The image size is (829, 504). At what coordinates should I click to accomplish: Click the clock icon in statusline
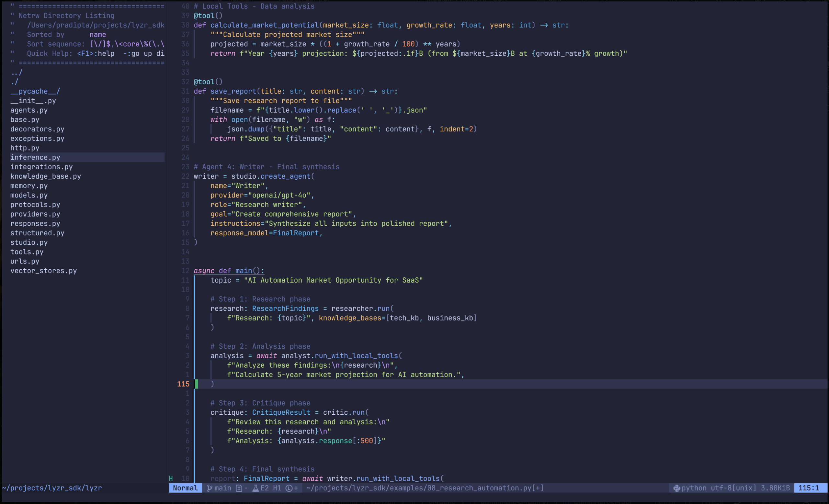click(289, 488)
